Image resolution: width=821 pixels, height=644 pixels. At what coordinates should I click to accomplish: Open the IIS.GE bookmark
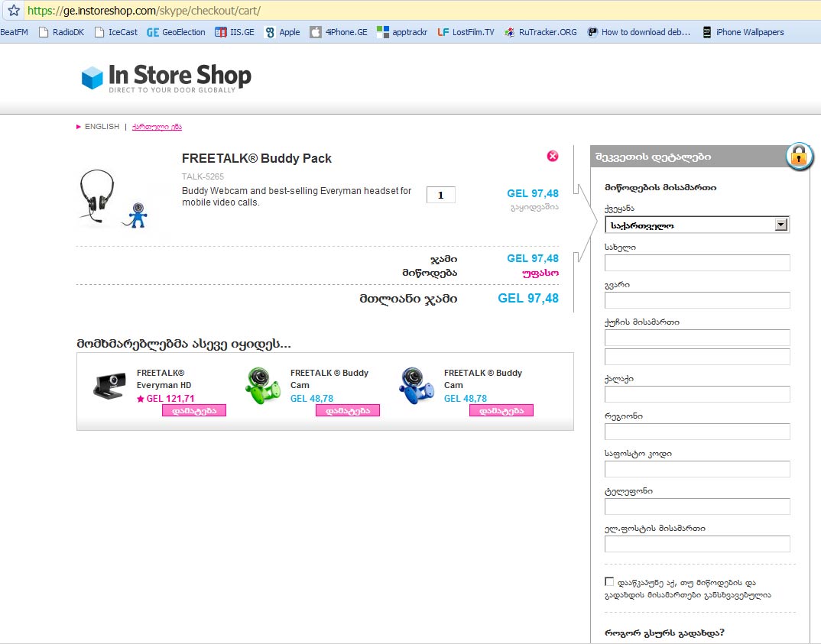click(x=235, y=32)
